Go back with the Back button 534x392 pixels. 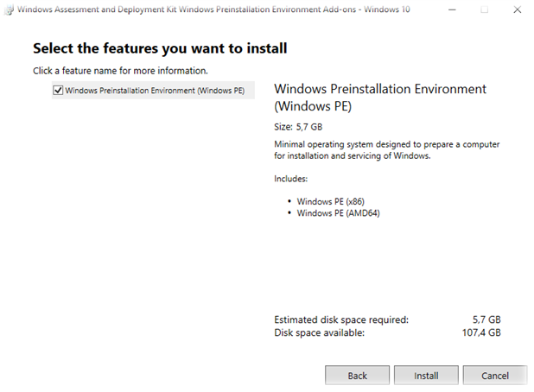[357, 376]
